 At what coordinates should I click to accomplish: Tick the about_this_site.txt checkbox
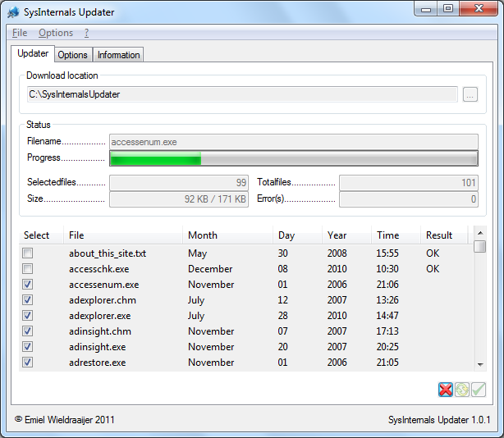28,253
